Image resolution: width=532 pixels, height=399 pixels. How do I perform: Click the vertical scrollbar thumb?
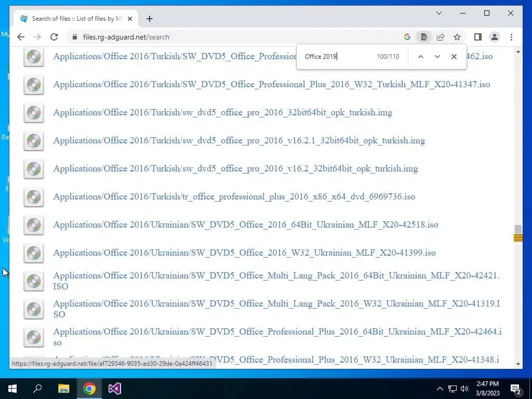pos(518,230)
